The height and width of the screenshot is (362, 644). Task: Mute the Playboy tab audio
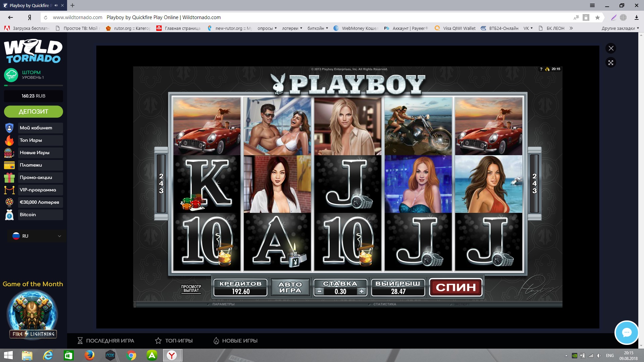tap(56, 5)
